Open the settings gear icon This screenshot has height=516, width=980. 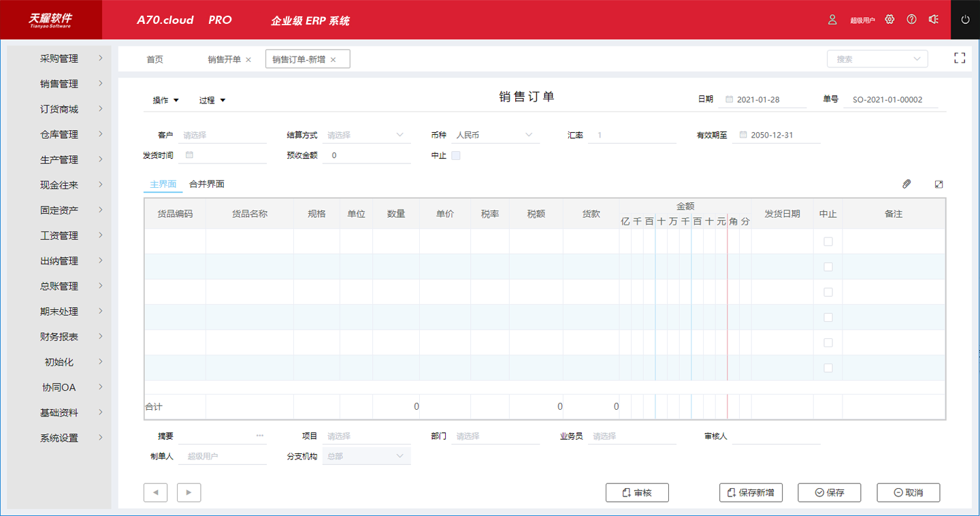pyautogui.click(x=889, y=20)
